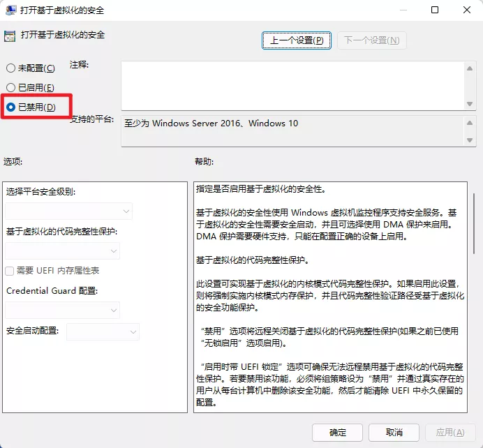
Task: Click the 选项: label
Action: coord(13,162)
